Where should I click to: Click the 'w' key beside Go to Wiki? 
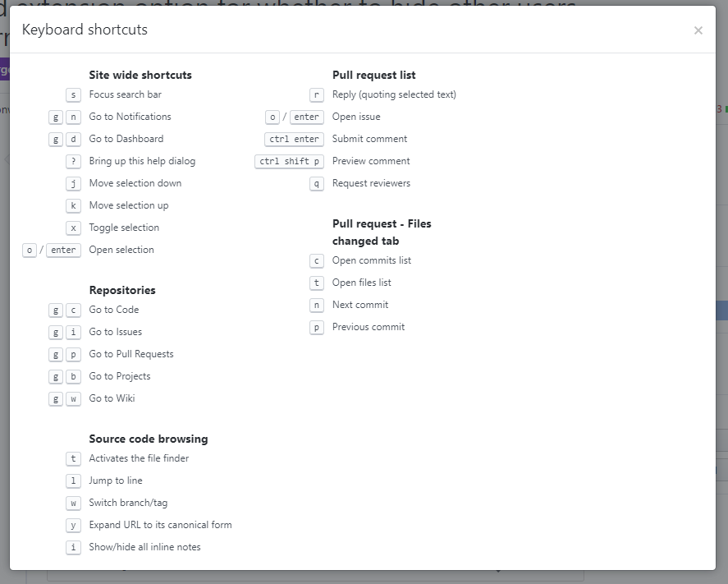(x=73, y=398)
